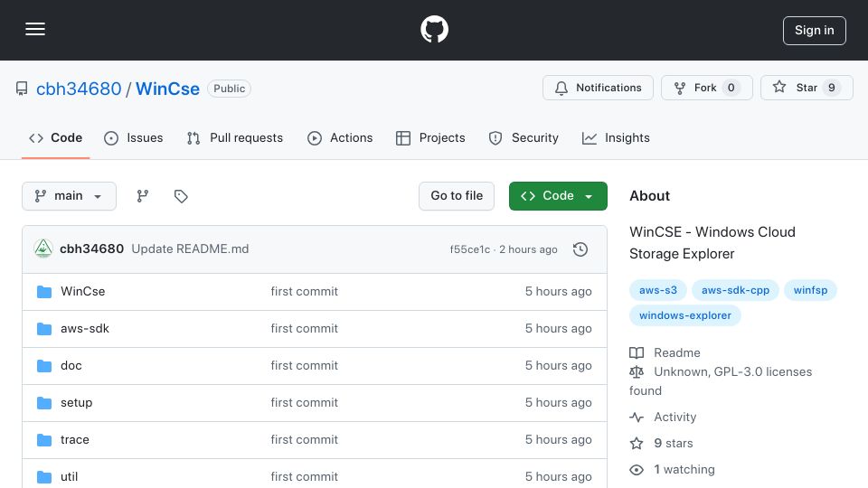Select the aws-s3 topic tag
The height and width of the screenshot is (488, 868).
coord(657,290)
